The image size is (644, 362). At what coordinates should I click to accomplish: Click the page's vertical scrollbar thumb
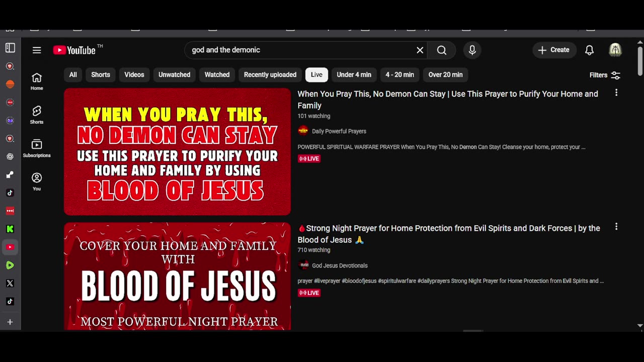tap(640, 61)
